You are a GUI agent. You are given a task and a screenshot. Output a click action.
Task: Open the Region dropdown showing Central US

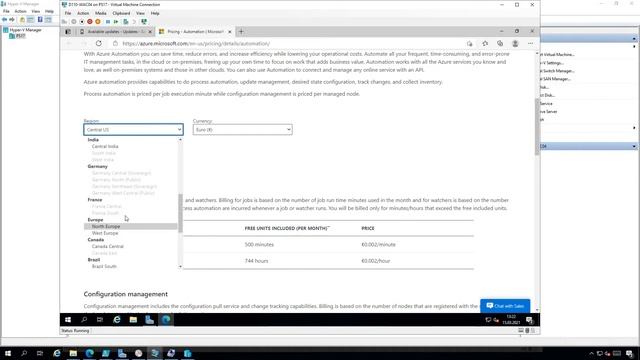point(133,129)
